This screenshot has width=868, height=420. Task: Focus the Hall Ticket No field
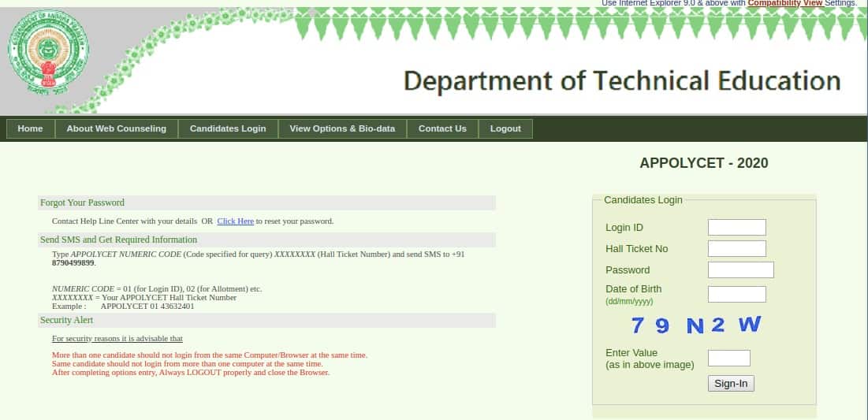737,248
